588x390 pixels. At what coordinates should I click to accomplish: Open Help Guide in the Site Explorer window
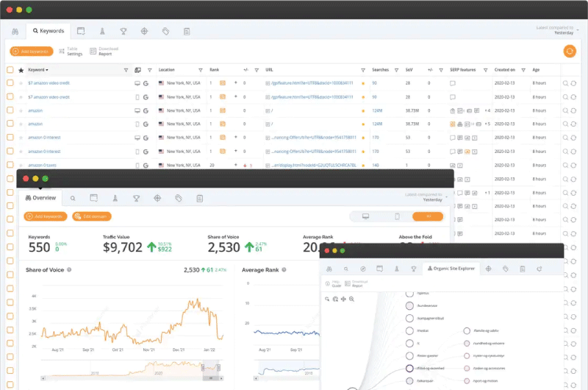(x=333, y=284)
